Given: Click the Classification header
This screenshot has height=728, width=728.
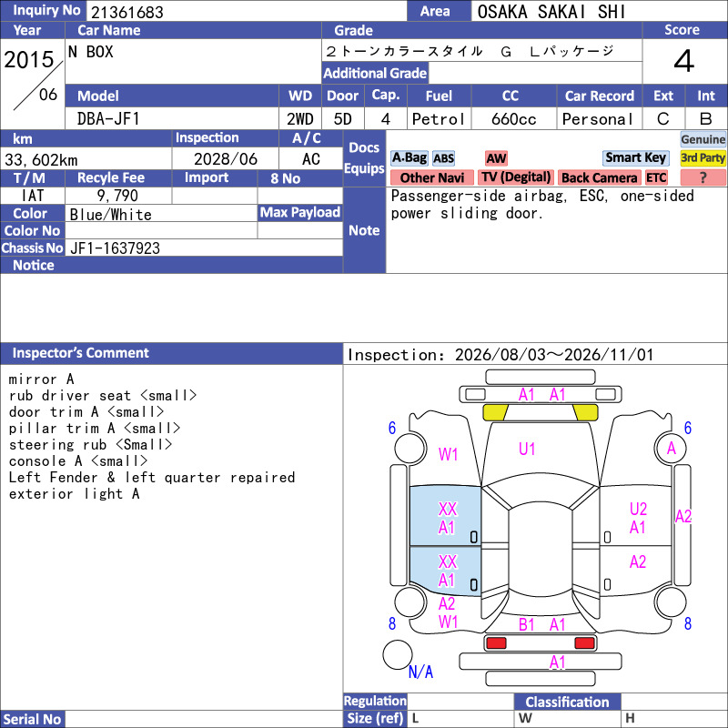Looking at the screenshot, I should (x=567, y=702).
